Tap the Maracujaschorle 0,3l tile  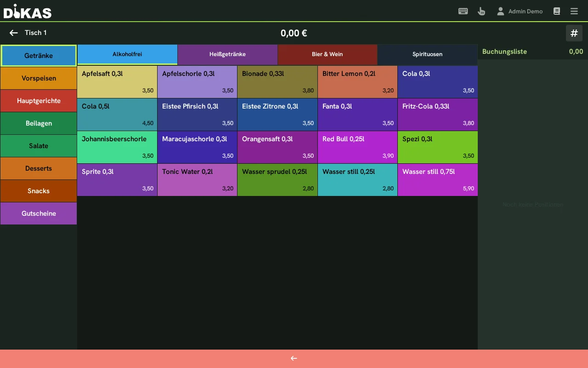(x=197, y=147)
